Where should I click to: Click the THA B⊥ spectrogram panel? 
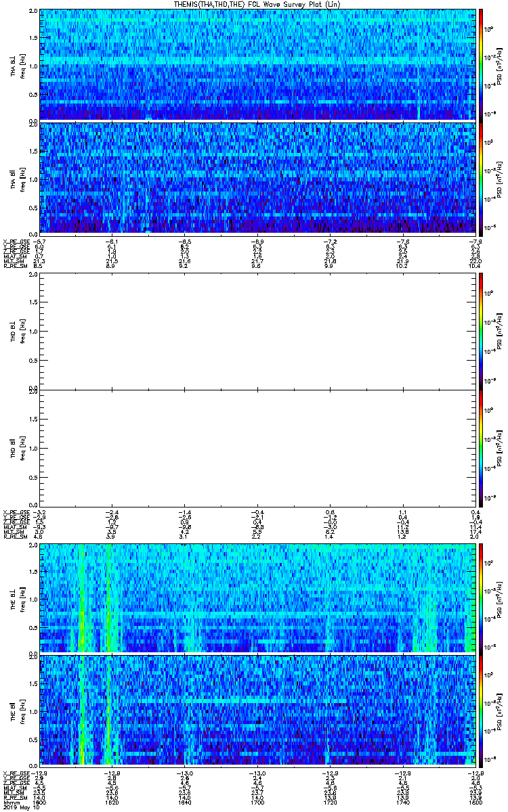point(257,65)
